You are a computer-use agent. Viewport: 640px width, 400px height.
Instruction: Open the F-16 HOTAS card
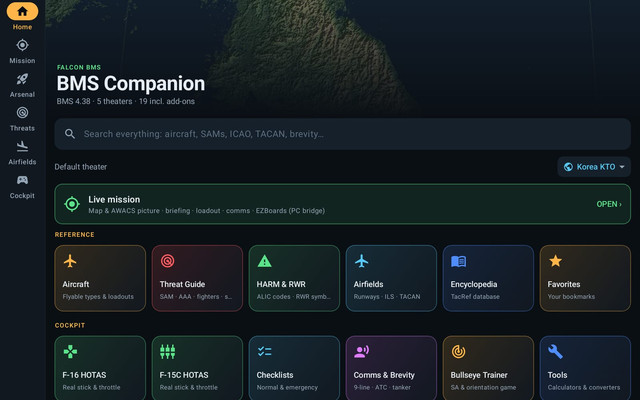[100, 368]
